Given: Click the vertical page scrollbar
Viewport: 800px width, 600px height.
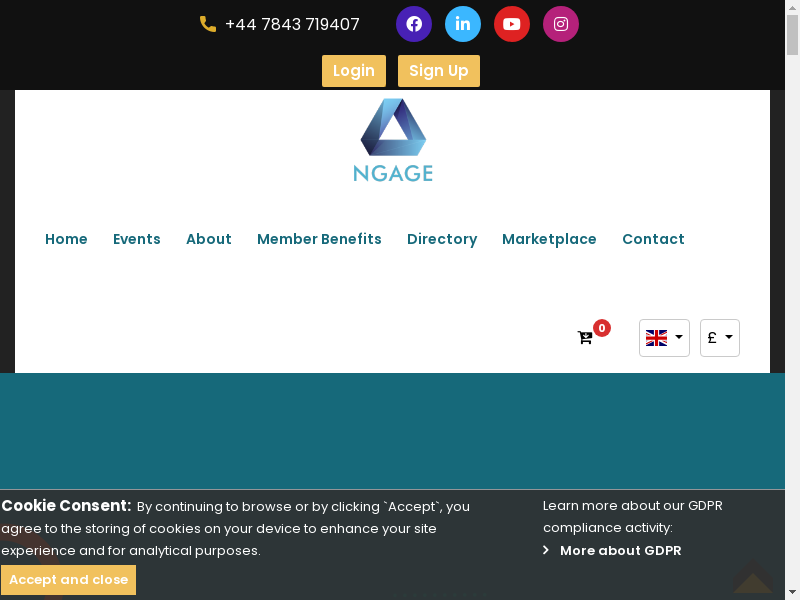Looking at the screenshot, I should pos(792,300).
